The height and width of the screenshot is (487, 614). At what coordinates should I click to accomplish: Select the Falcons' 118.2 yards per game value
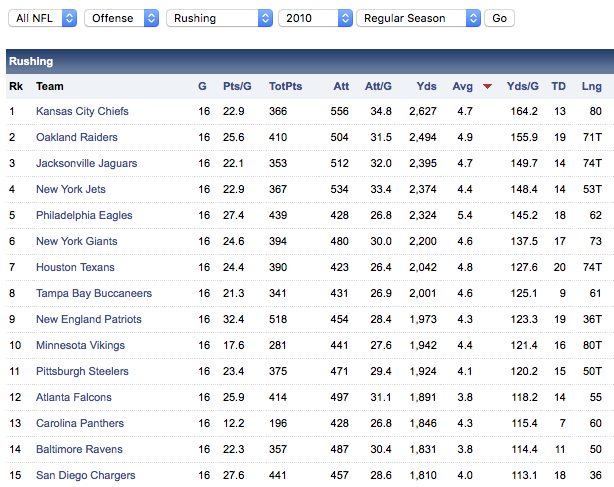pos(525,397)
